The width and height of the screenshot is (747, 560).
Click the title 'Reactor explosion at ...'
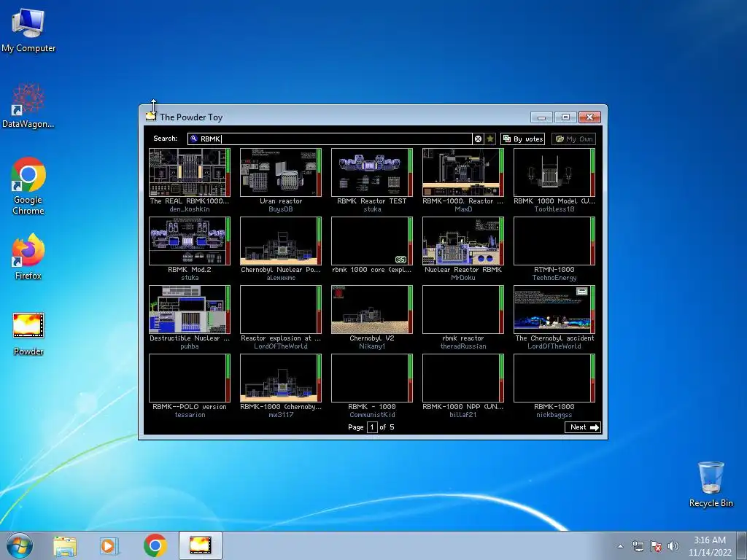coord(281,338)
